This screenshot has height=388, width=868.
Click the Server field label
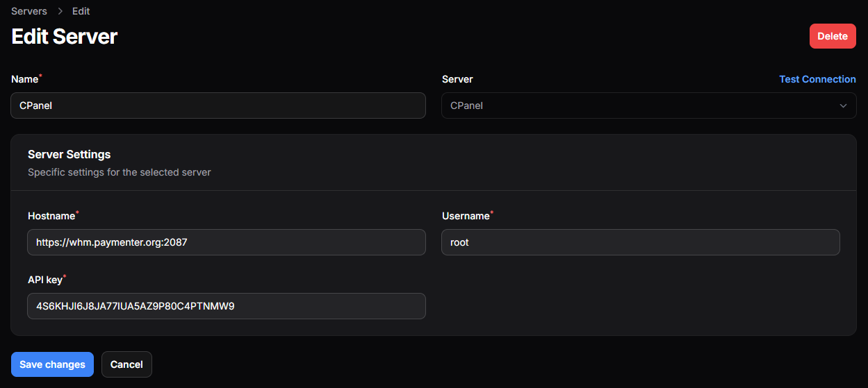(x=457, y=79)
